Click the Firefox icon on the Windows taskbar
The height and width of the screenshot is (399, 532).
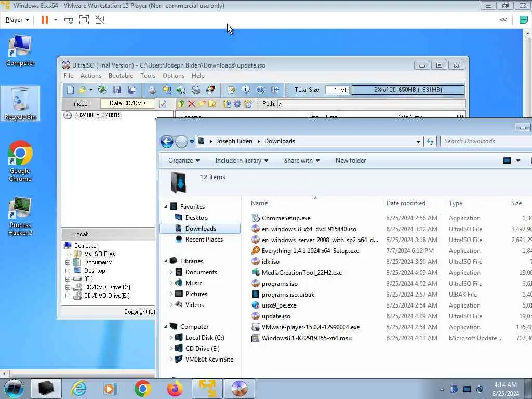click(175, 389)
